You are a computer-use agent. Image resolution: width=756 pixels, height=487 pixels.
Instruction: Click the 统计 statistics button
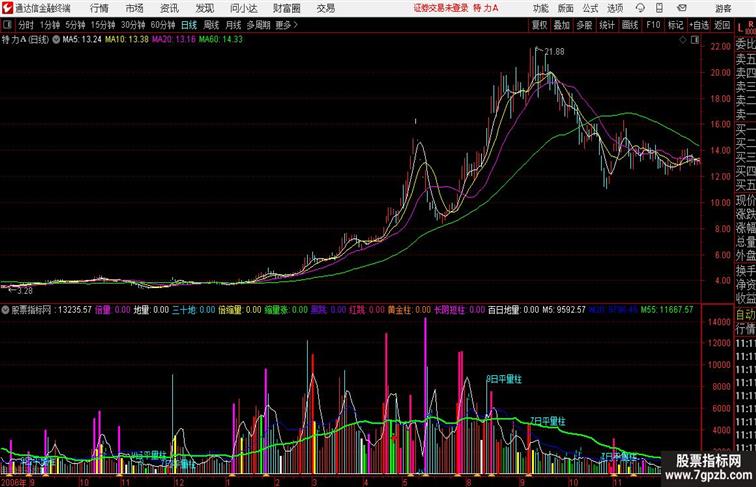click(607, 25)
